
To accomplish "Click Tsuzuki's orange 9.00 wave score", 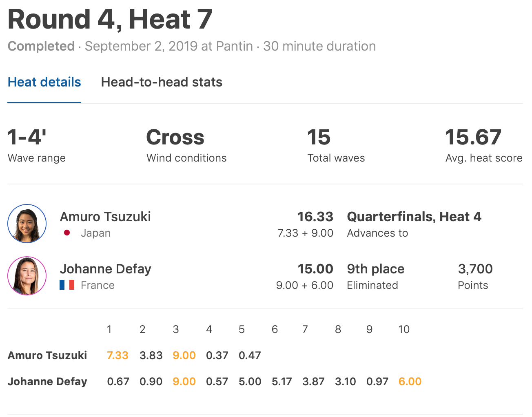I will 184,355.
